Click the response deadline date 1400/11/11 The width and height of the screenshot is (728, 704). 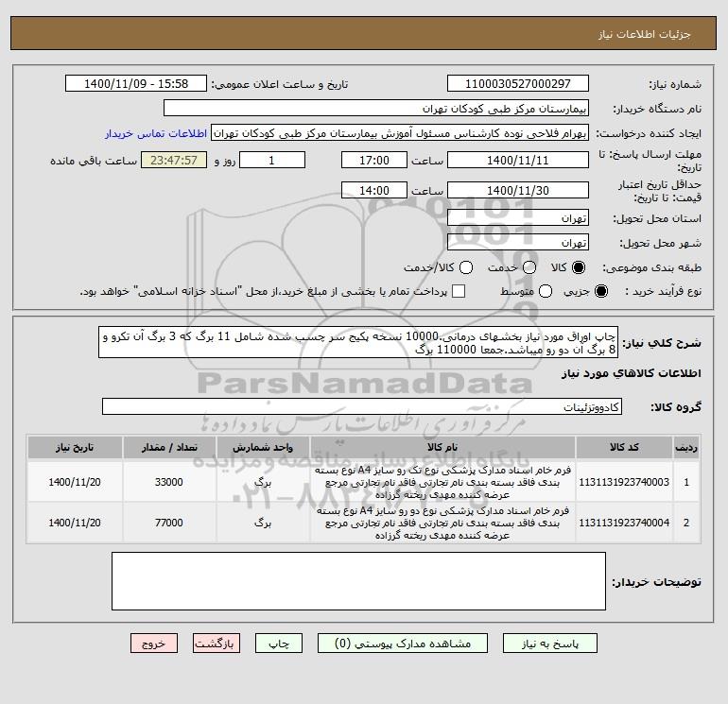tap(518, 161)
